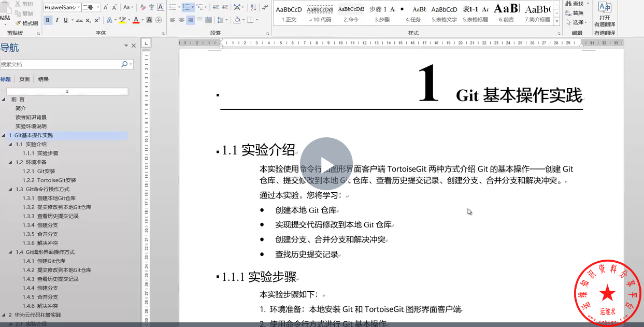644x327 pixels.
Task: Expand the styles gallery more arrow
Action: point(557,22)
